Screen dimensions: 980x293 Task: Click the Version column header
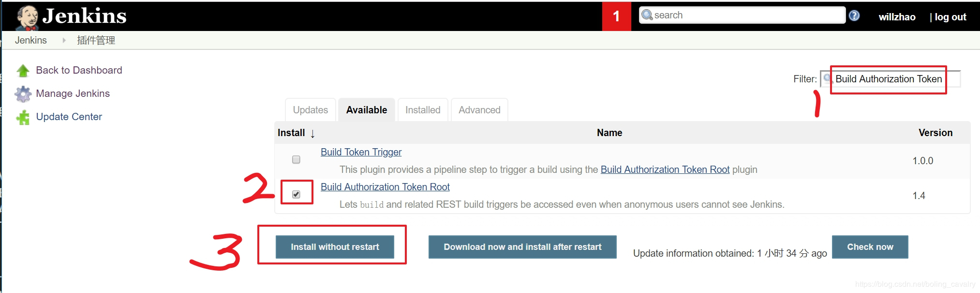(935, 133)
